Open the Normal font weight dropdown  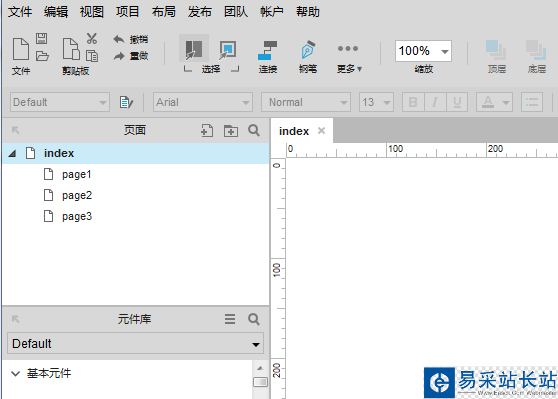pyautogui.click(x=306, y=103)
